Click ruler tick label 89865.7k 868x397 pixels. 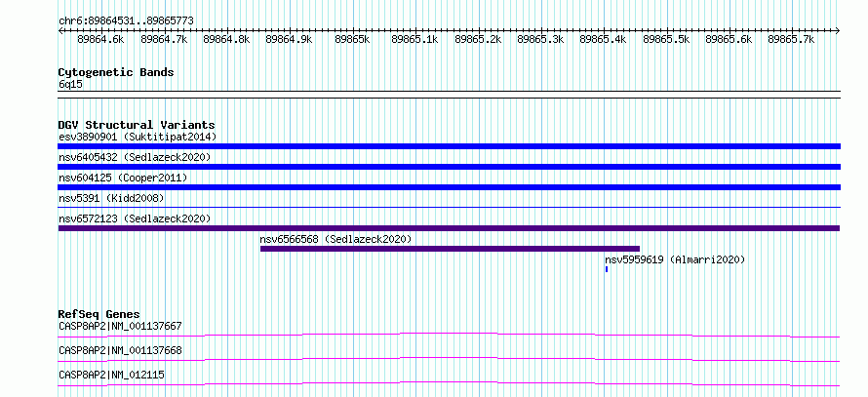click(791, 40)
